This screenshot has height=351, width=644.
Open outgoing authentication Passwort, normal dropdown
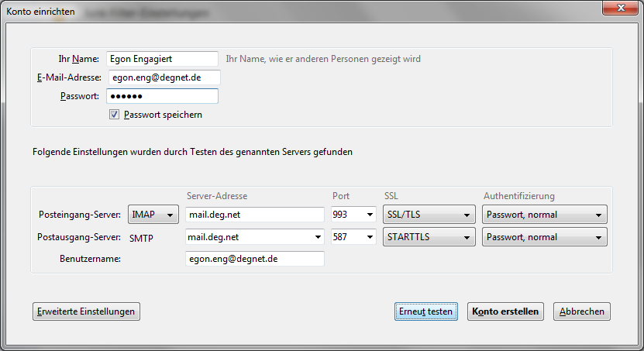pyautogui.click(x=544, y=237)
